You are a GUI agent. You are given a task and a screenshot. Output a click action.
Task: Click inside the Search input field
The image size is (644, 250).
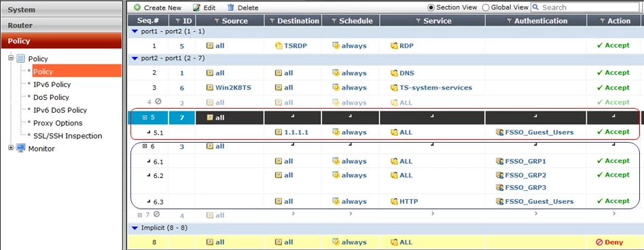[x=590, y=7]
